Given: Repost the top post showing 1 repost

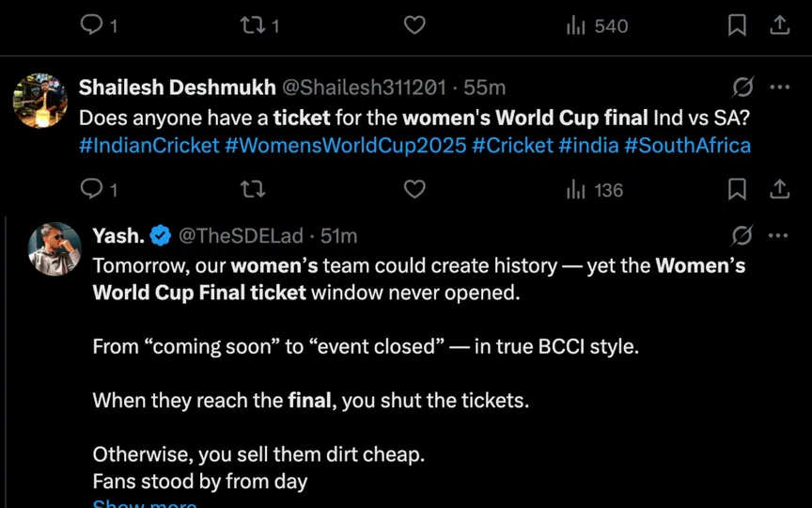Looking at the screenshot, I should (x=253, y=25).
